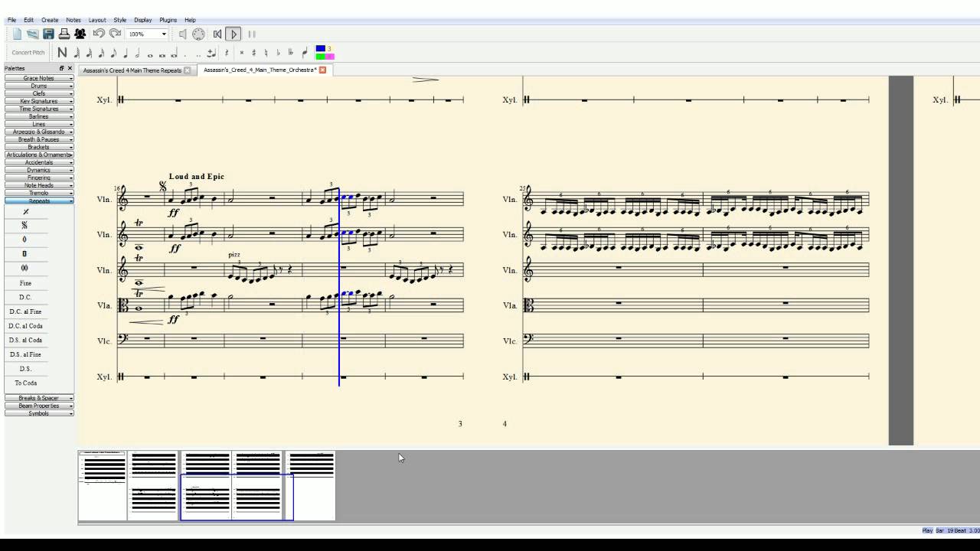Click the people icon next to Print
The height and width of the screenshot is (551, 980).
[80, 34]
